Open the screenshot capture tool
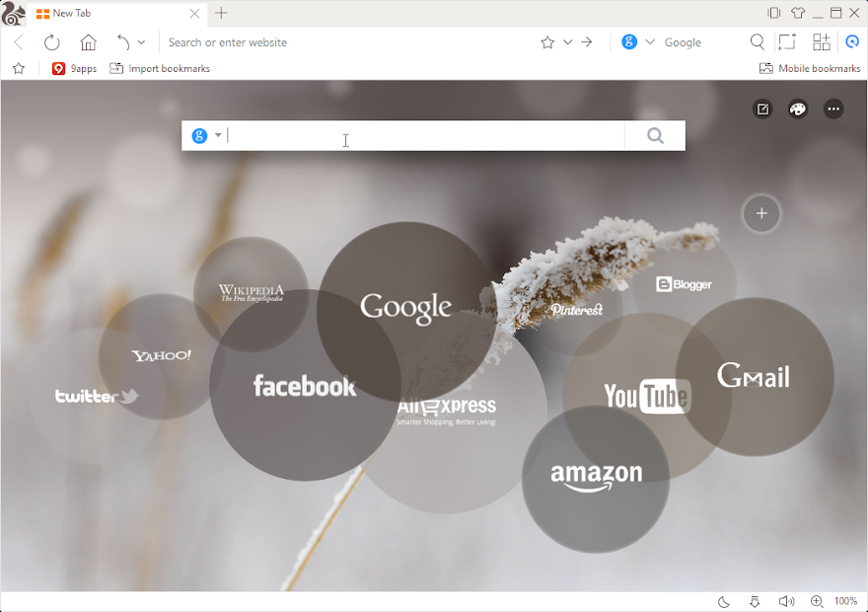Screen dimensions: 868x612 click(787, 42)
